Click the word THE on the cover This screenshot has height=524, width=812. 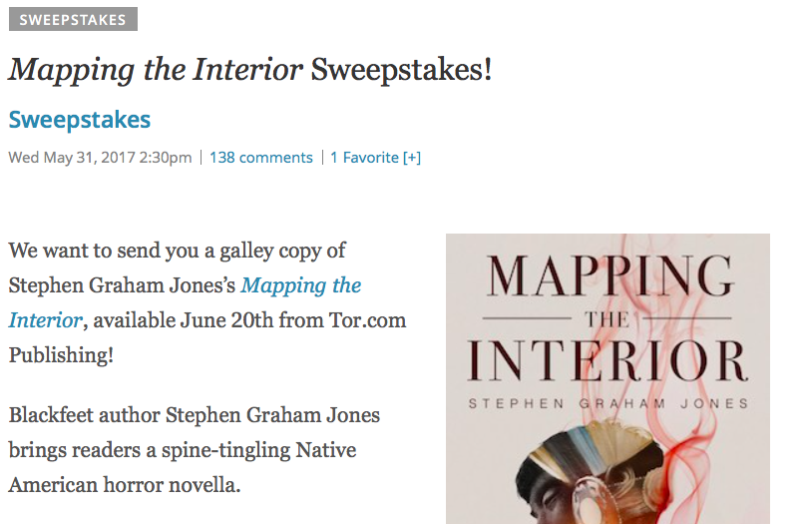[608, 317]
